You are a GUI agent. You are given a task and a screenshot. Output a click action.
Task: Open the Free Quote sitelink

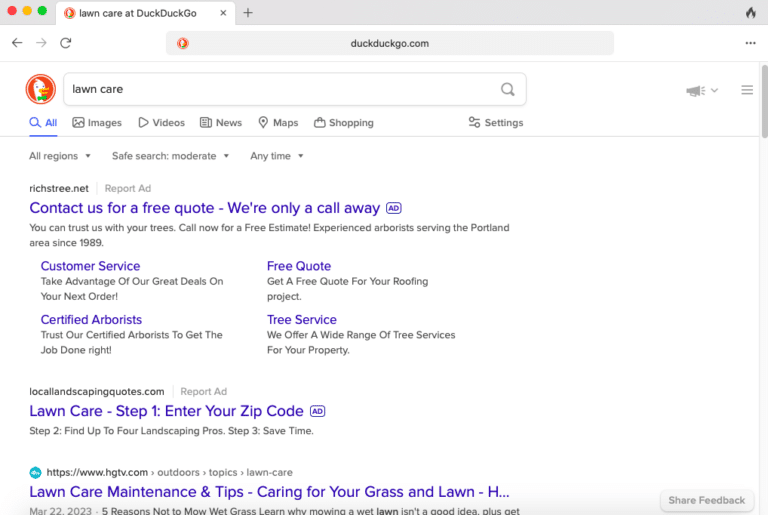[299, 266]
